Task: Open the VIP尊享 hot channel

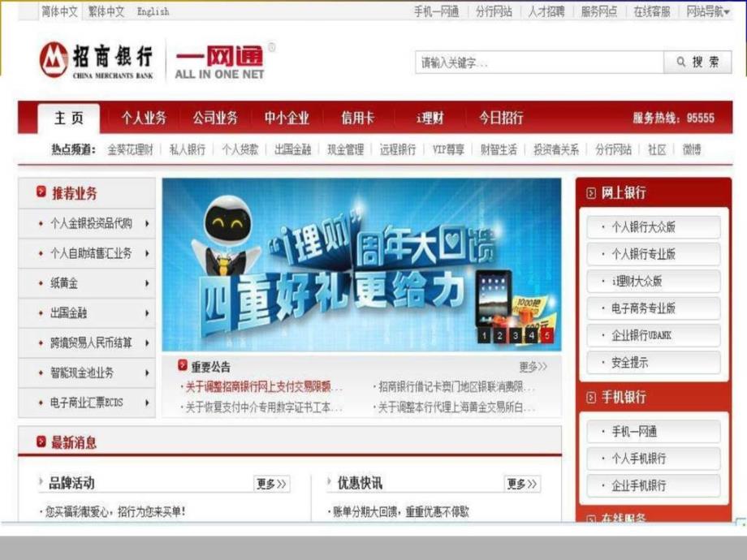Action: point(448,149)
